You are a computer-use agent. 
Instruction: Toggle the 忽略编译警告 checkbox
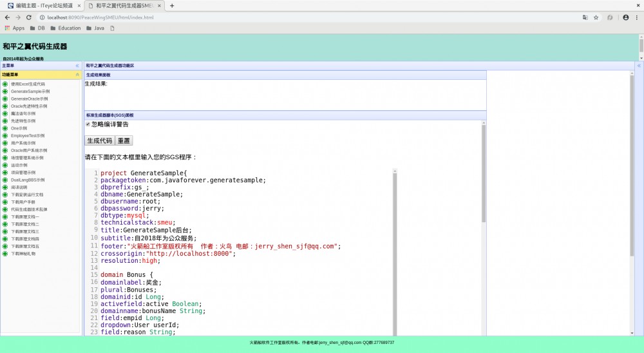[x=88, y=124]
